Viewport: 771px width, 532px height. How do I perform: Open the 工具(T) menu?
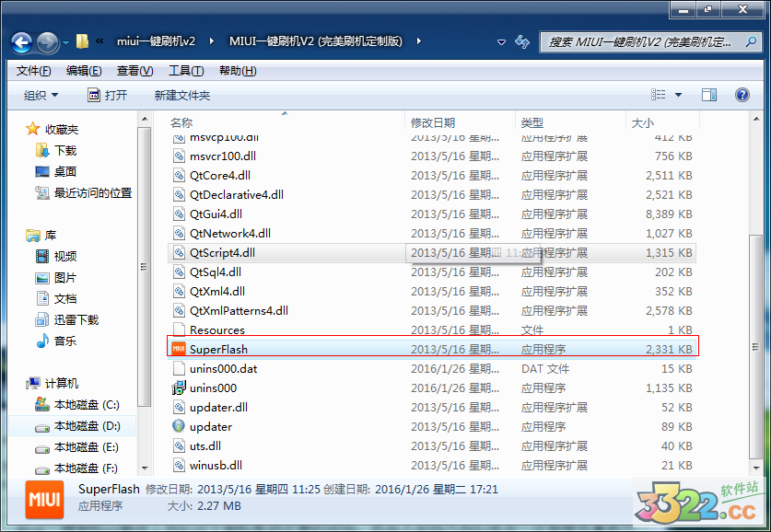186,71
